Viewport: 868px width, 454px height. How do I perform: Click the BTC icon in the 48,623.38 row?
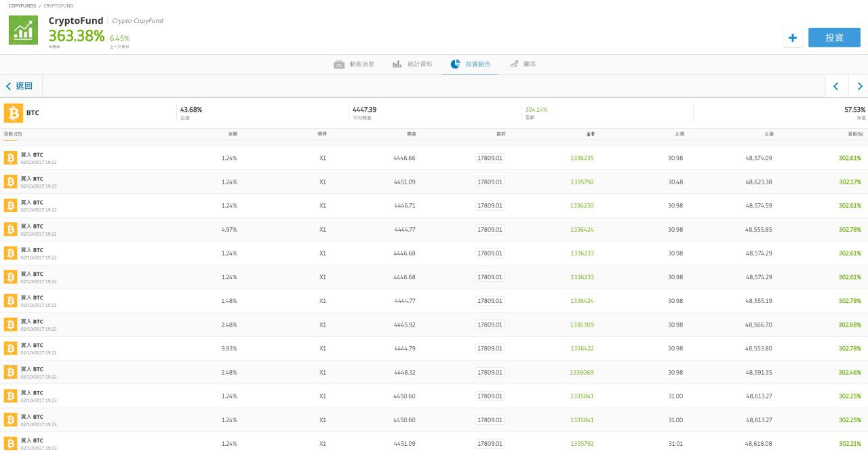[10, 182]
